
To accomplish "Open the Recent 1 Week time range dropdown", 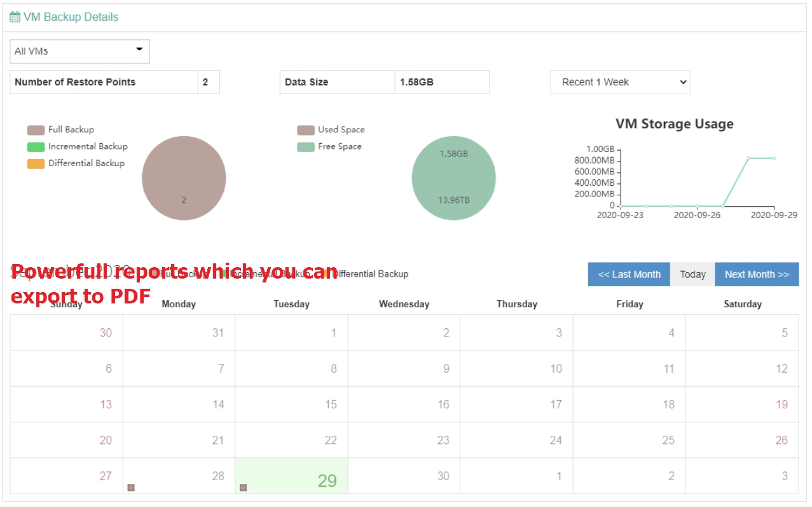I will click(620, 81).
